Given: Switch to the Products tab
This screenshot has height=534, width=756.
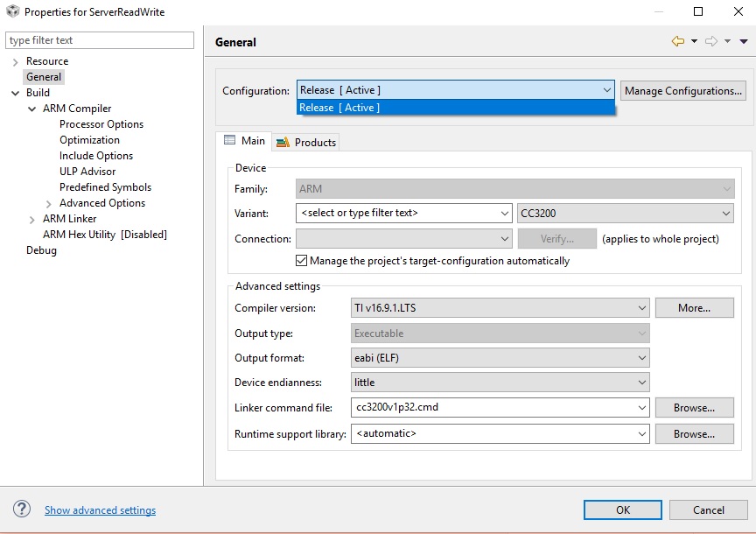Looking at the screenshot, I should tap(306, 142).
